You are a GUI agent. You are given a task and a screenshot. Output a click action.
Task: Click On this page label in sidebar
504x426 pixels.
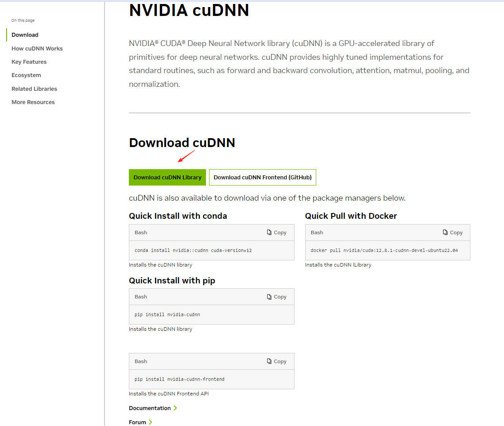tap(23, 20)
